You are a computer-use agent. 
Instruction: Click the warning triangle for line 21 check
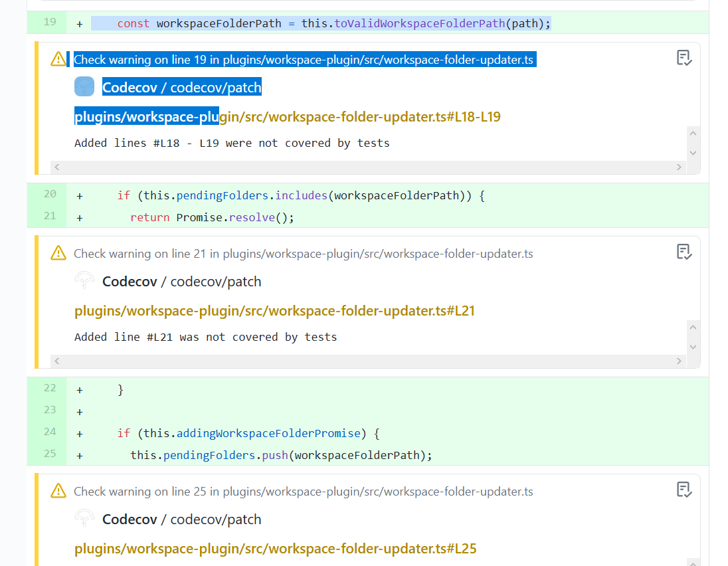coord(58,254)
